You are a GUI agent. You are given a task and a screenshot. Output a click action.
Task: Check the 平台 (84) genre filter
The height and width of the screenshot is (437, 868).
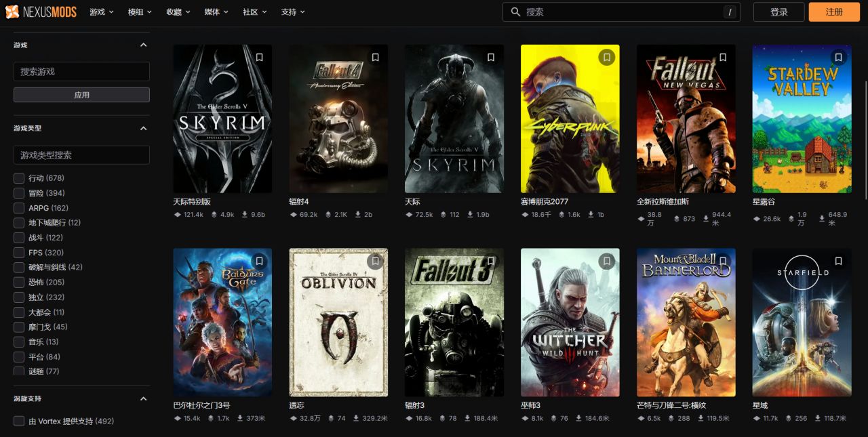point(19,357)
